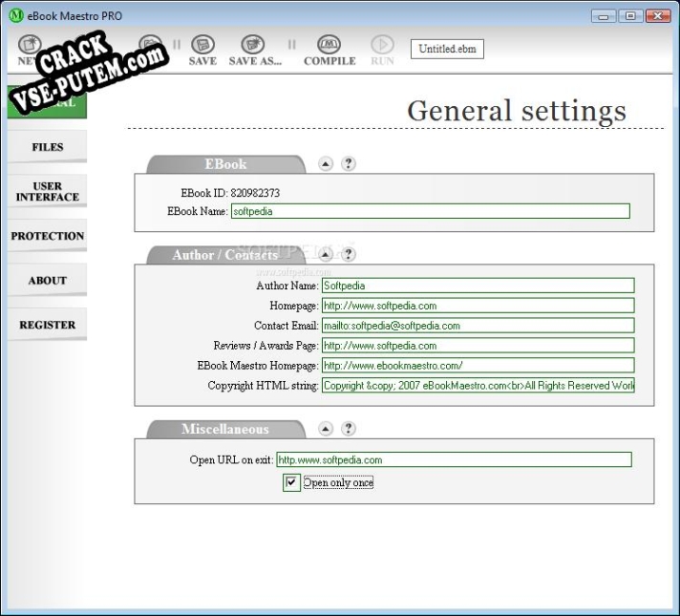Collapse the EBook section
Screen dimensions: 680x616
[x=326, y=163]
